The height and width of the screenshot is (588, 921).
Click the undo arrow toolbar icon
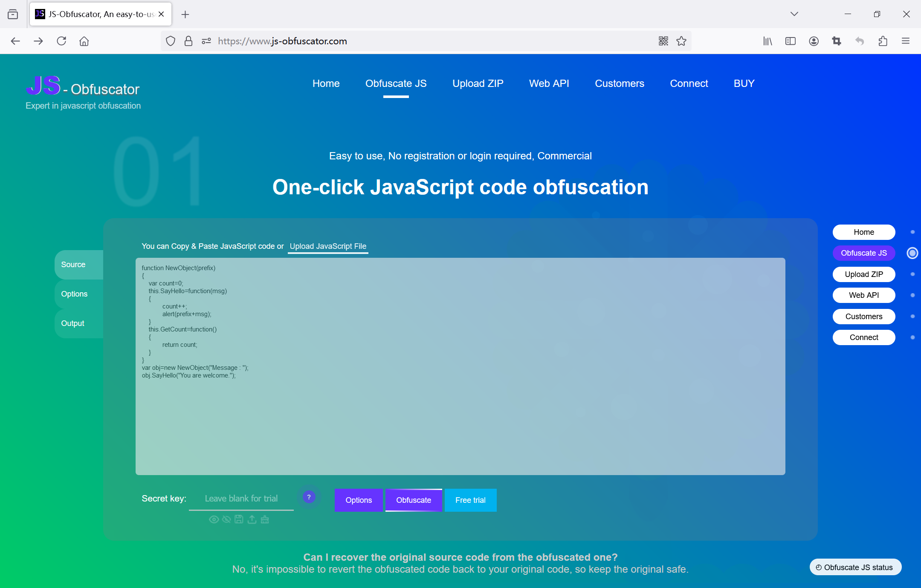[x=860, y=41]
